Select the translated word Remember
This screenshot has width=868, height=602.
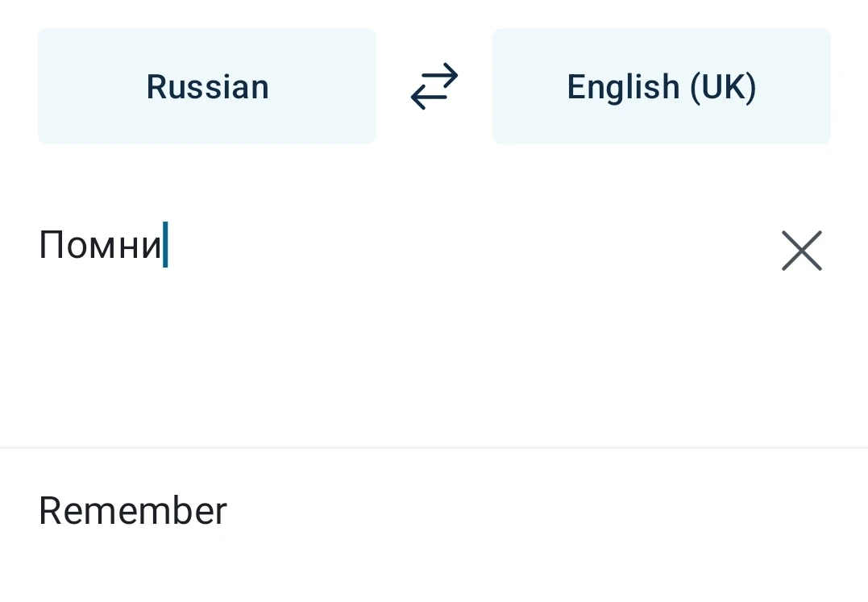(133, 511)
